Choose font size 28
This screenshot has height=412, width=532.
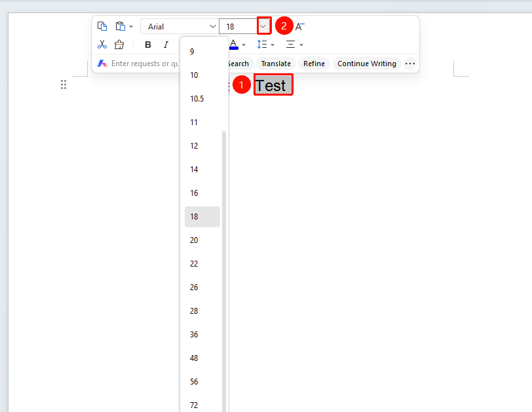click(x=202, y=311)
